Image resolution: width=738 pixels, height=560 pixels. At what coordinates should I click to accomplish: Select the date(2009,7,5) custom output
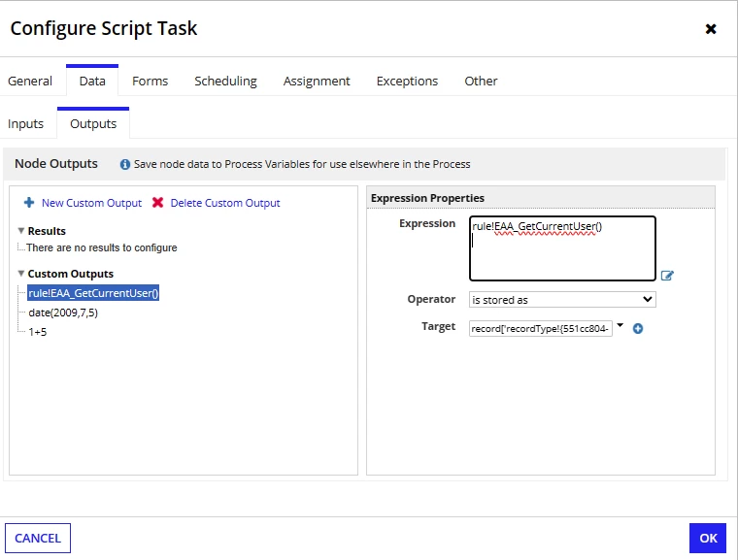63,313
